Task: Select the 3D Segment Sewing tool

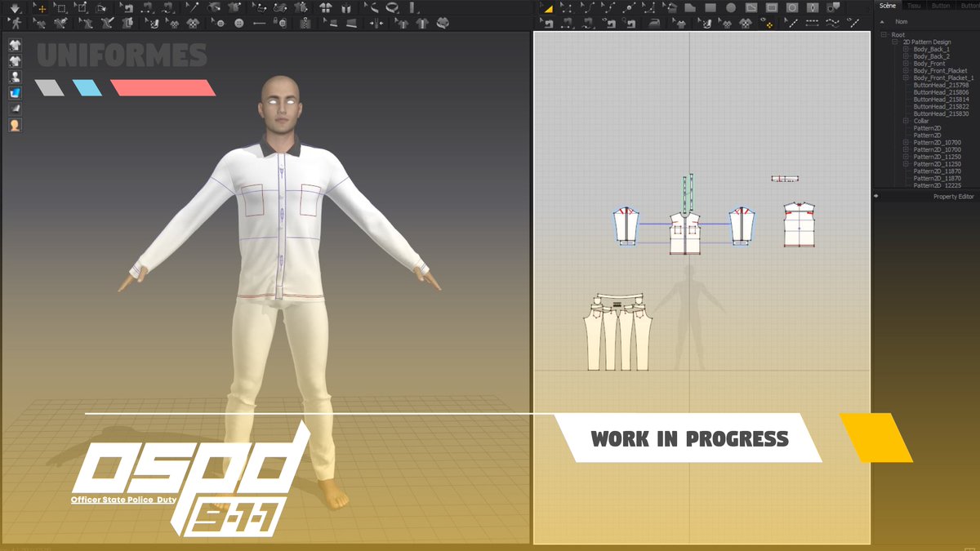Action: 148,7
